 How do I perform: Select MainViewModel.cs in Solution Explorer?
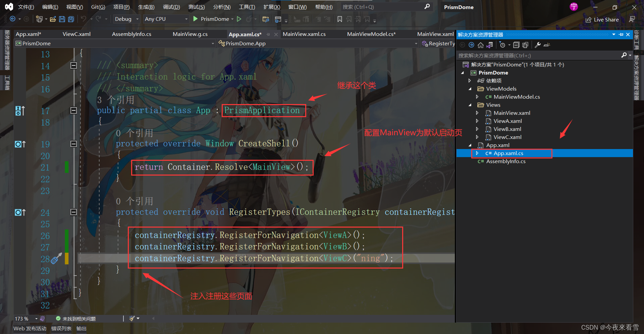pyautogui.click(x=517, y=97)
